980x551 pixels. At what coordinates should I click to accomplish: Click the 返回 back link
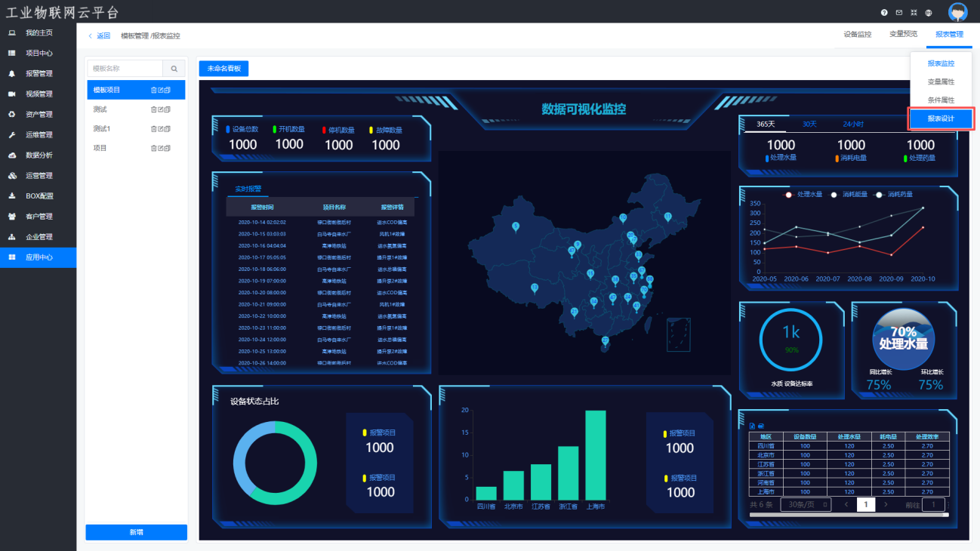coord(99,35)
